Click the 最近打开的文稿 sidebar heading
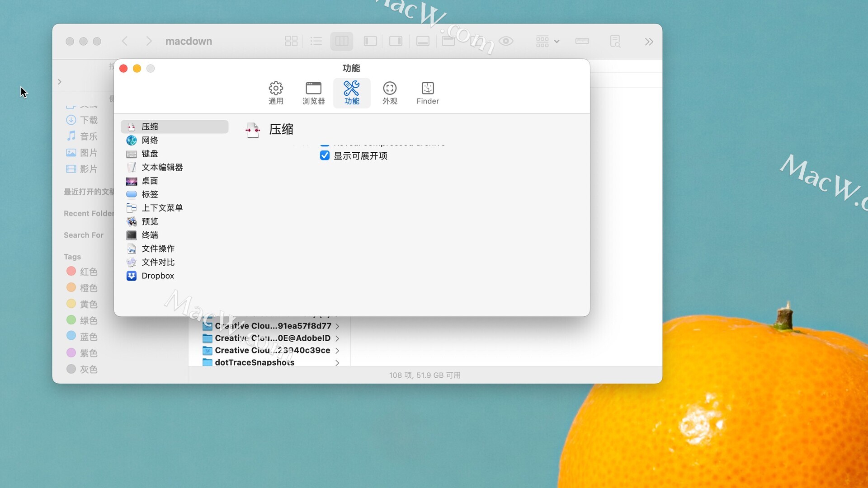868x488 pixels. 89,192
